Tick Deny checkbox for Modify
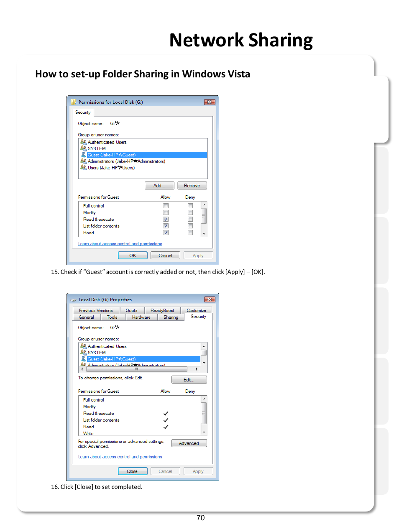Screen dimensions: 399x532 click(190, 212)
